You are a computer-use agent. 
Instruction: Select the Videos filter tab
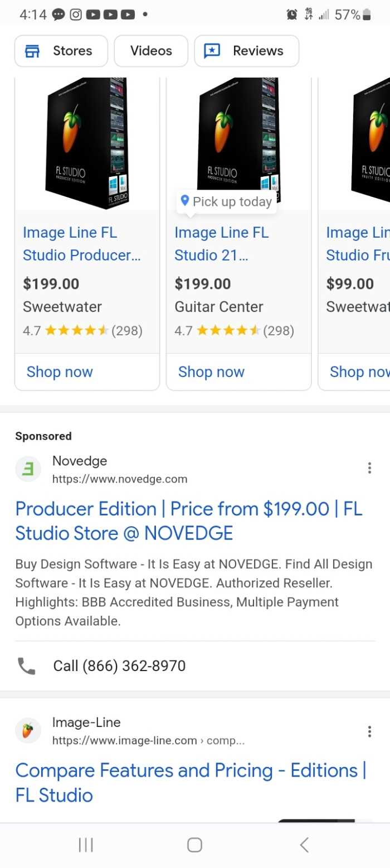pyautogui.click(x=150, y=50)
